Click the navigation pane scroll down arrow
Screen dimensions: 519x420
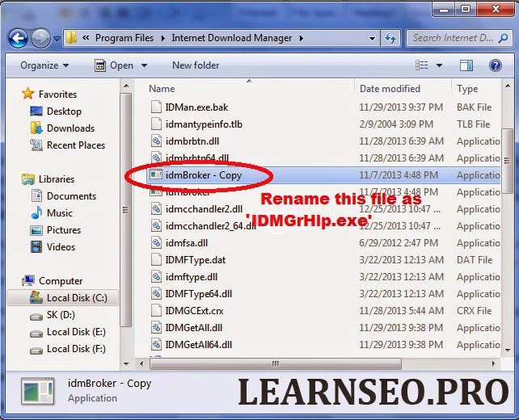126,364
